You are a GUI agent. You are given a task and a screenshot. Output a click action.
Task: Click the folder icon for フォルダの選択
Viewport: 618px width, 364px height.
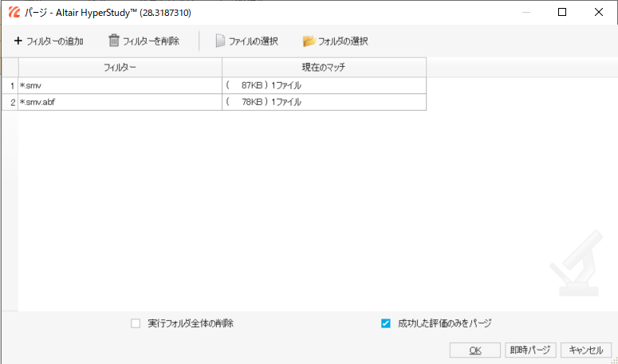click(309, 41)
